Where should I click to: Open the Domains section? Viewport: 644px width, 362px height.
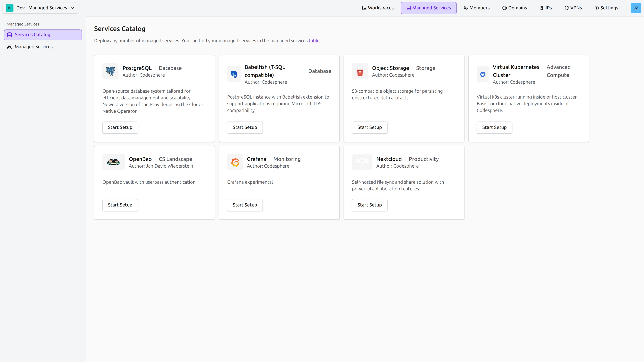514,8
